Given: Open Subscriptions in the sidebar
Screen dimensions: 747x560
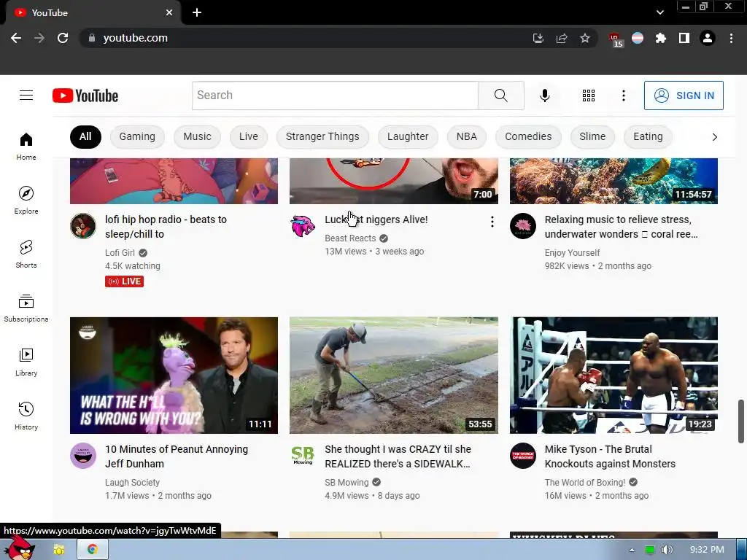Looking at the screenshot, I should [x=26, y=308].
